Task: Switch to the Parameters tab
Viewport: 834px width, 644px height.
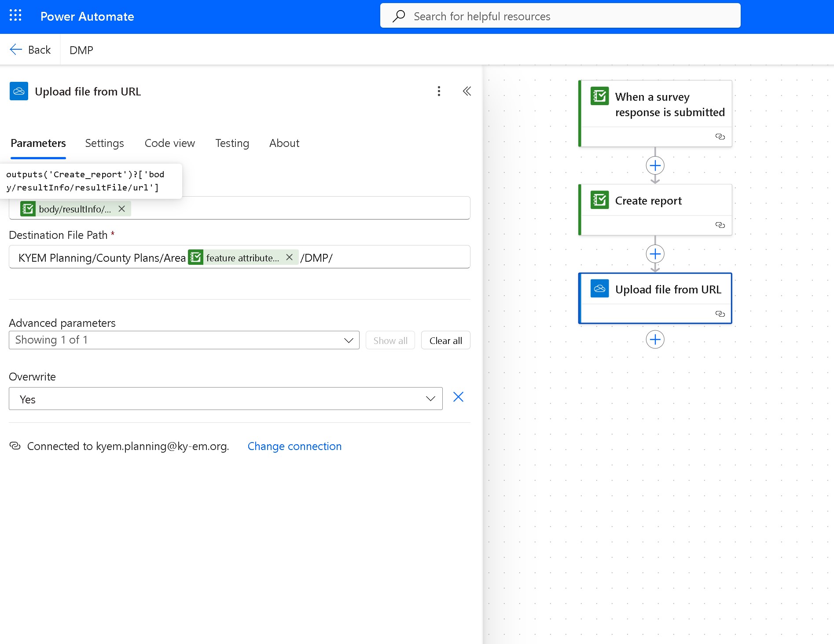Action: tap(38, 143)
